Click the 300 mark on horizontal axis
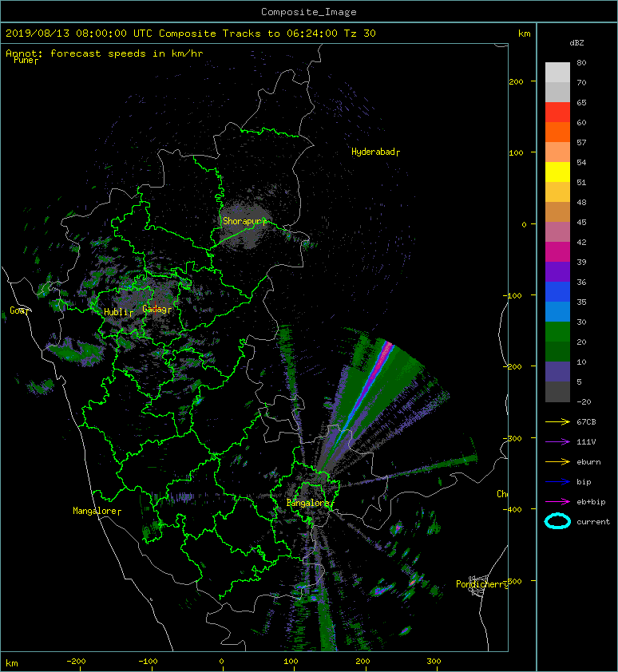 click(434, 662)
